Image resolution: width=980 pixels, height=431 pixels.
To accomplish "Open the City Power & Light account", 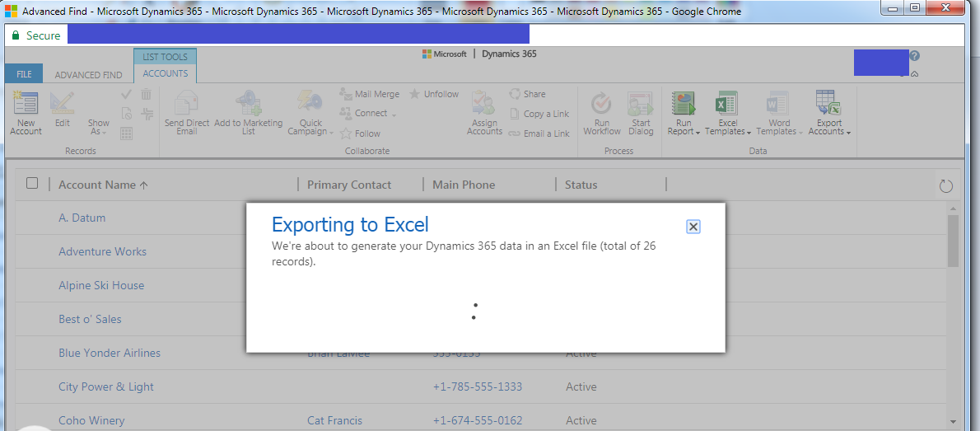I will [106, 386].
